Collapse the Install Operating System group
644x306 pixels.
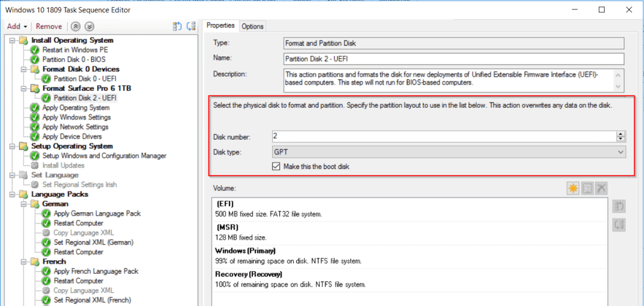[15, 40]
